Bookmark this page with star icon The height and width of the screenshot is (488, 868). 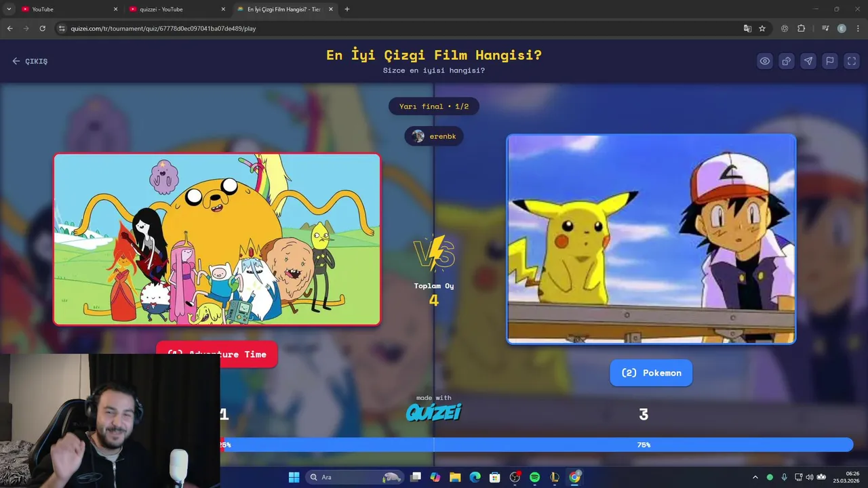coord(762,28)
